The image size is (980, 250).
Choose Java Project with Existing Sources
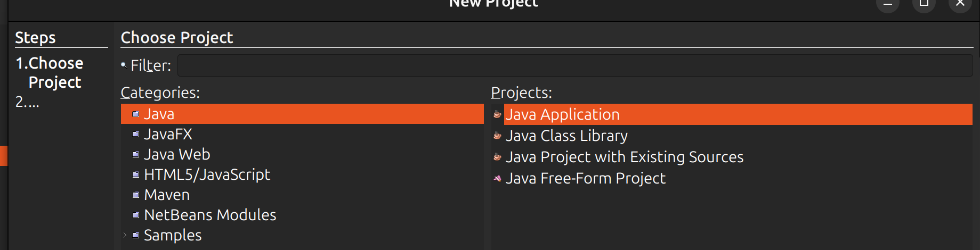[625, 157]
